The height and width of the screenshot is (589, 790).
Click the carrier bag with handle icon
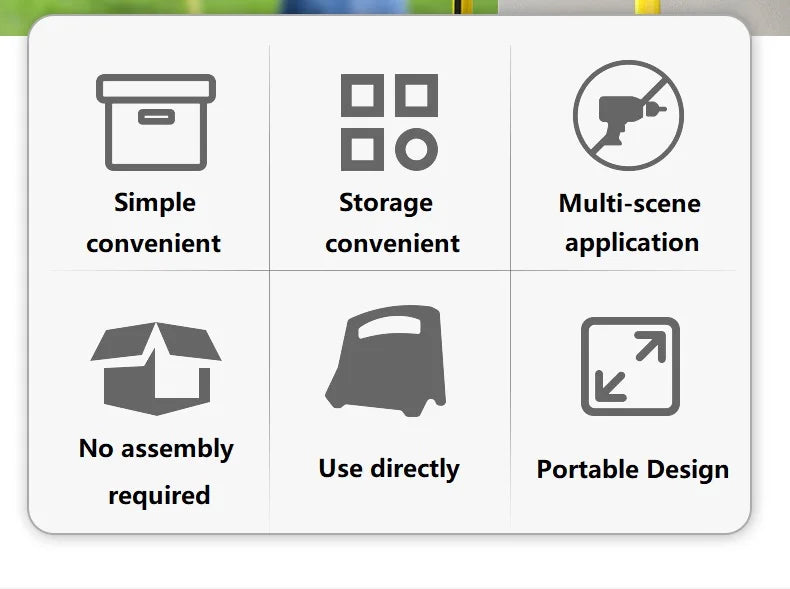tap(384, 362)
